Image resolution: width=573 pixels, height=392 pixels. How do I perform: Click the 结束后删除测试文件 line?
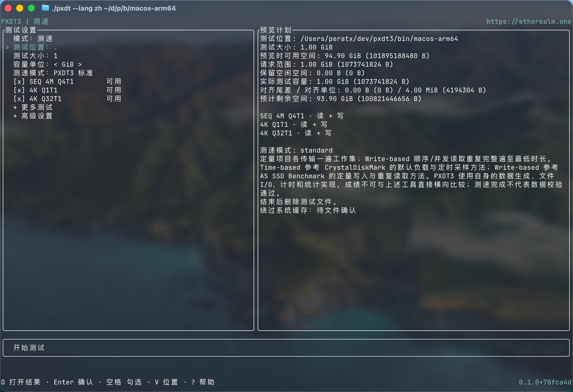pyautogui.click(x=298, y=202)
